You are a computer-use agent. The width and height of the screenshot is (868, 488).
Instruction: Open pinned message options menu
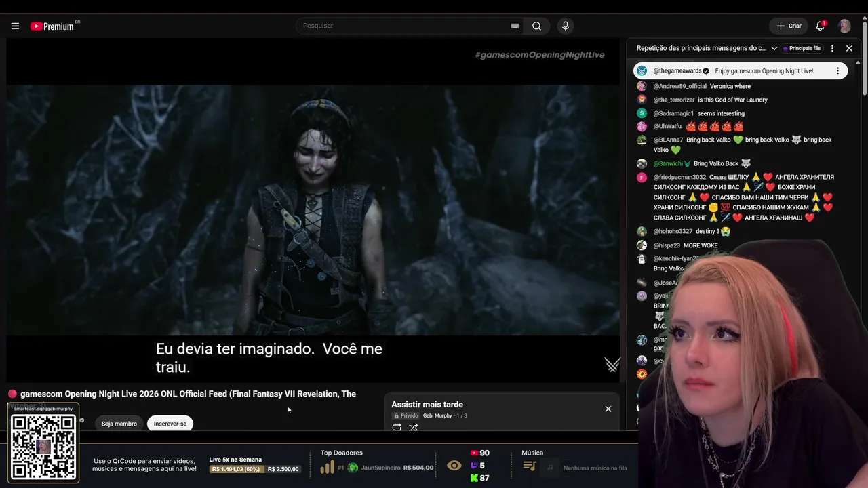(837, 71)
